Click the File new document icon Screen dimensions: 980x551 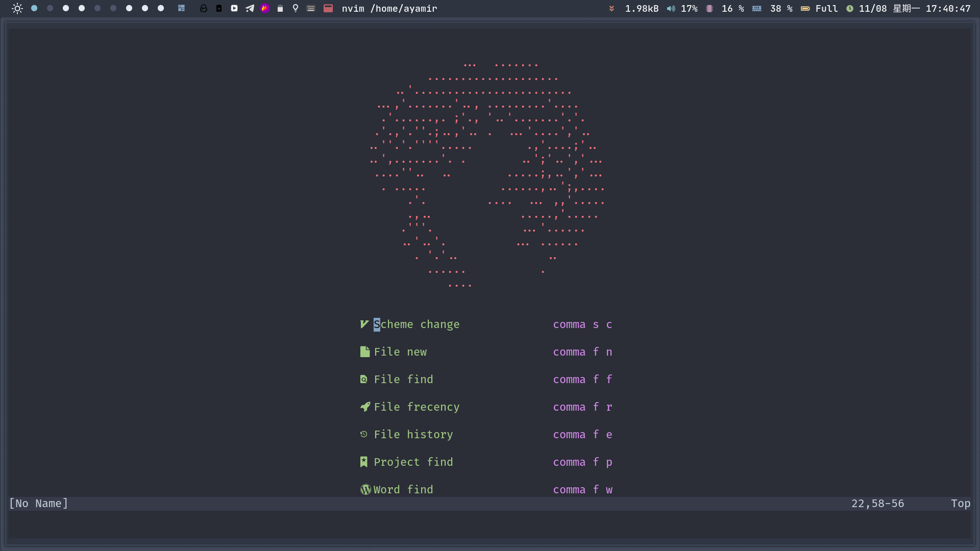(x=364, y=352)
